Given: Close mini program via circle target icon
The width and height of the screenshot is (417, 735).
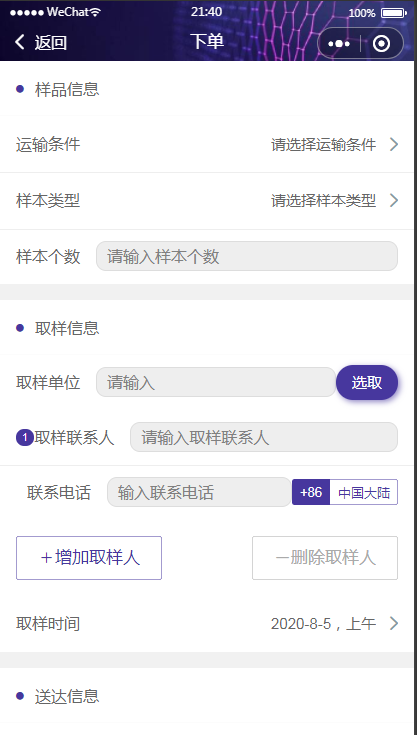Looking at the screenshot, I should (x=381, y=44).
